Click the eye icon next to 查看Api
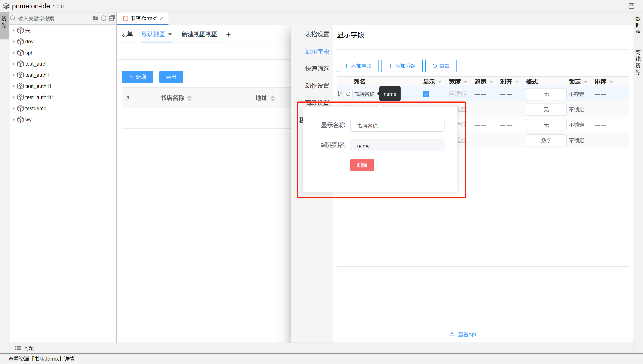The height and width of the screenshot is (364, 643). click(452, 334)
